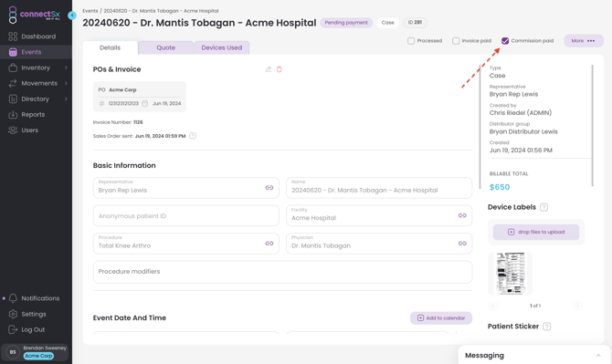This screenshot has width=612, height=364.
Task: Switch to the Quote tab
Action: (166, 47)
